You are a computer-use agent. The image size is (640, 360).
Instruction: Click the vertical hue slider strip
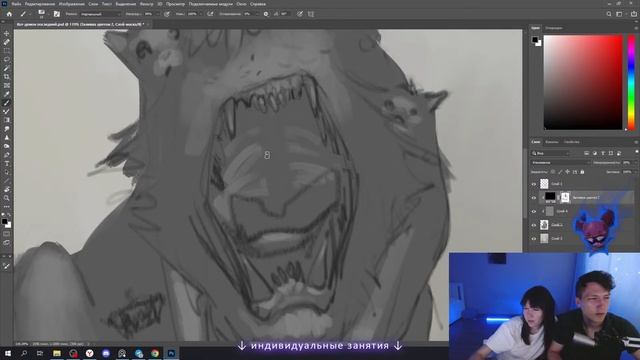tap(631, 82)
